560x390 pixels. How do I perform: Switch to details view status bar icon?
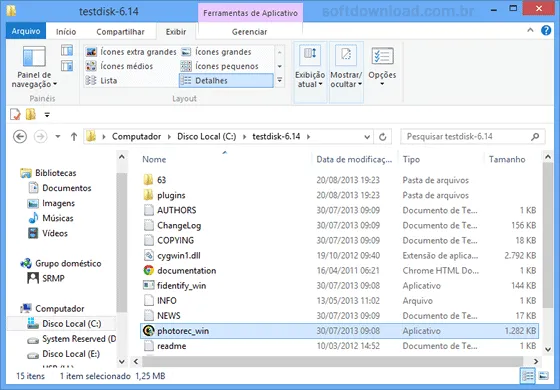click(528, 376)
